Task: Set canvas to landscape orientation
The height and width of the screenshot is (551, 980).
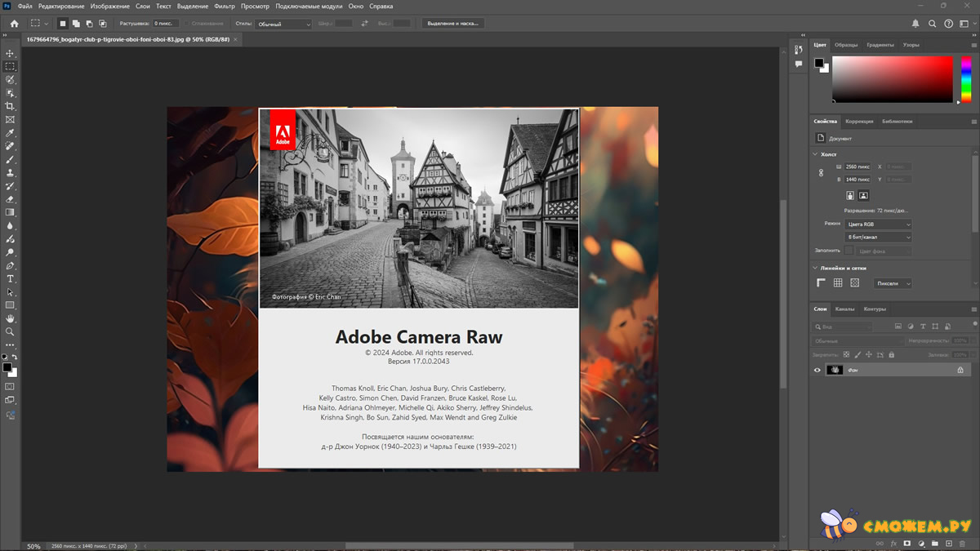Action: [x=863, y=196]
